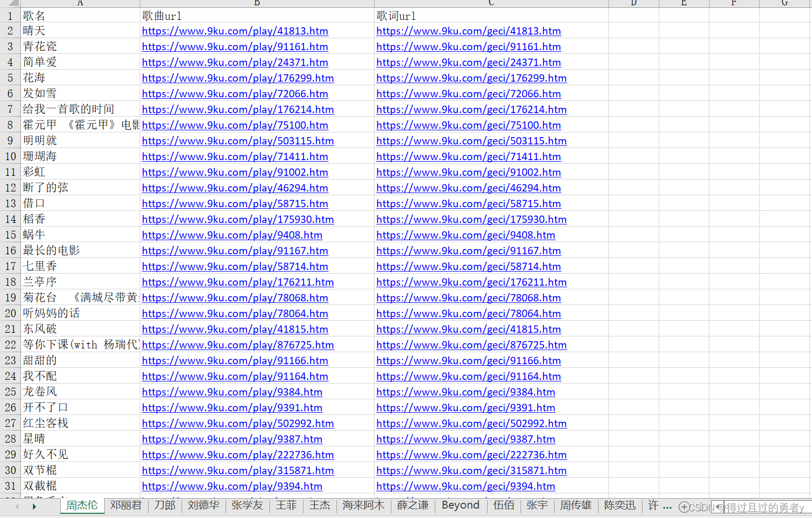Select the cell with song 最长的电影

point(81,250)
